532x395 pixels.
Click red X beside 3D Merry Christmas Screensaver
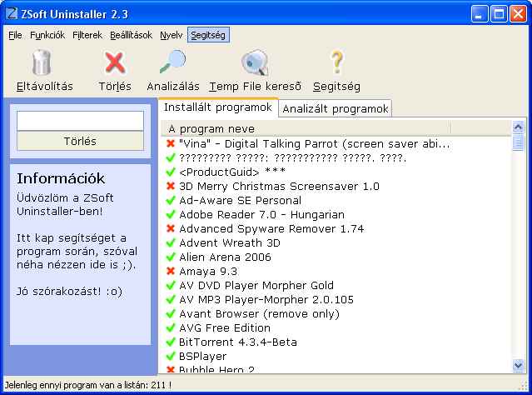coord(171,186)
